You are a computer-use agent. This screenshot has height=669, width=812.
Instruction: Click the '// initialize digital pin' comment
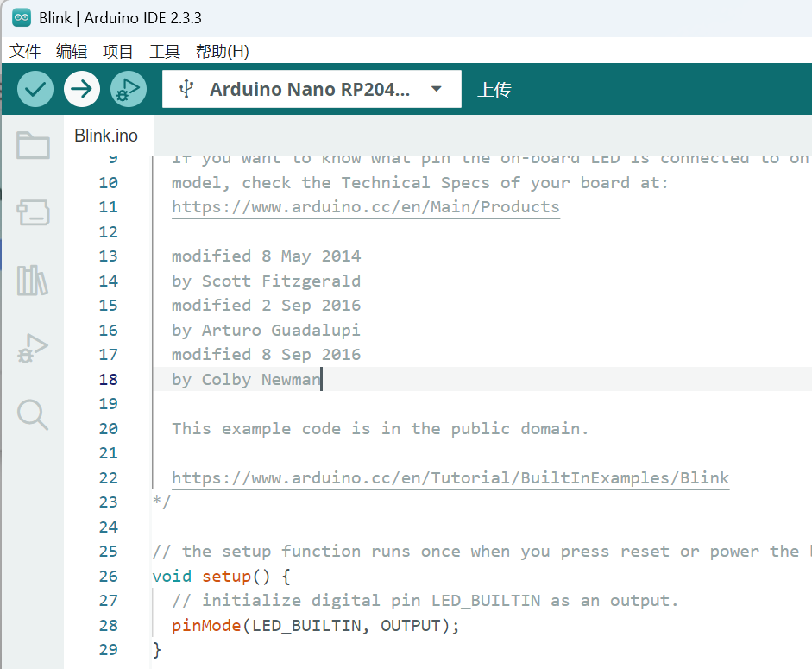pos(425,601)
